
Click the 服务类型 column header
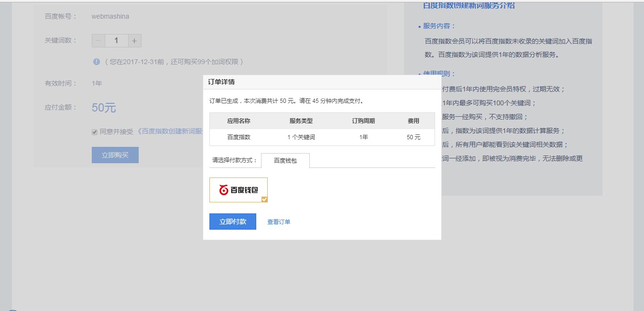click(x=301, y=121)
